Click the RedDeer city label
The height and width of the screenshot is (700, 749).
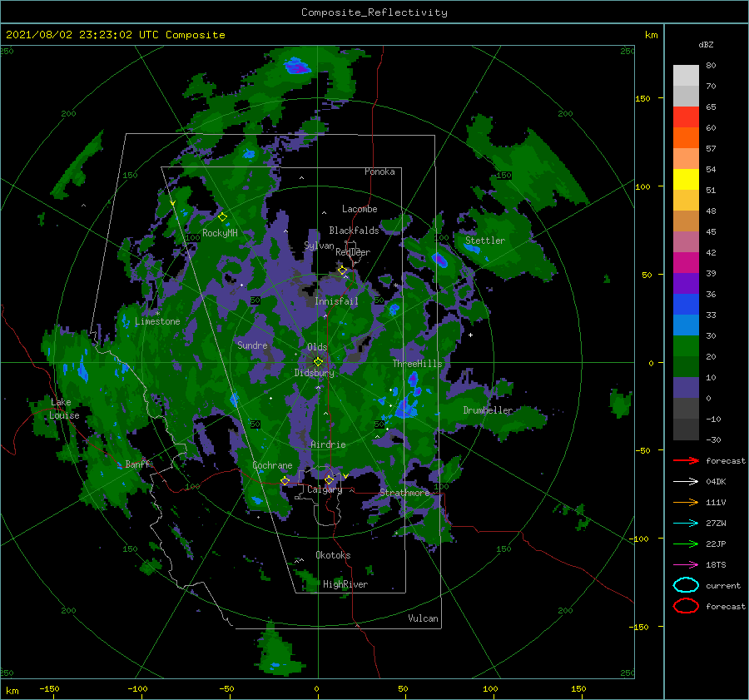coord(353,252)
